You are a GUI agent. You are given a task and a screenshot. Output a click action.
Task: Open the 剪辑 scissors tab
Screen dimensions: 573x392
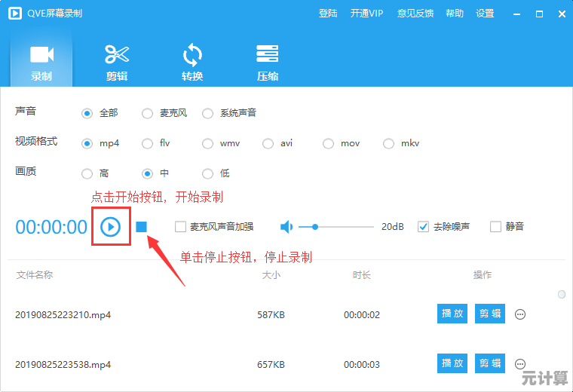(117, 62)
